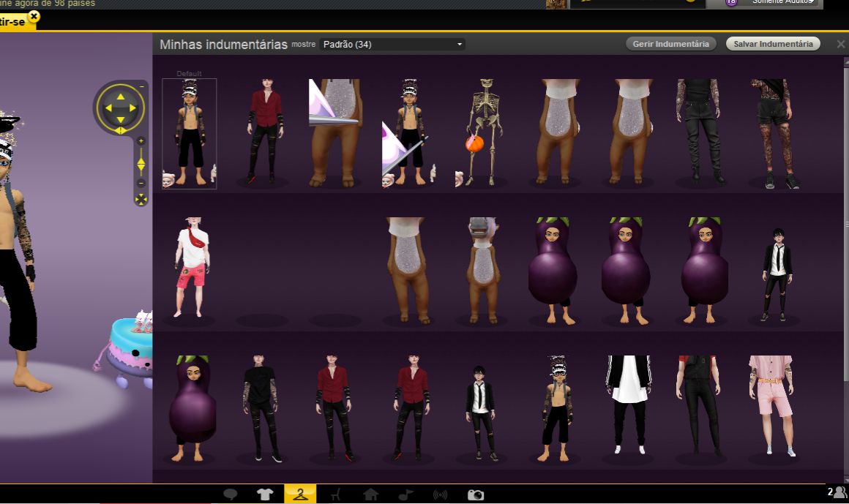Image resolution: width=849 pixels, height=504 pixels.
Task: Zoom in with the plus button
Action: pyautogui.click(x=141, y=141)
